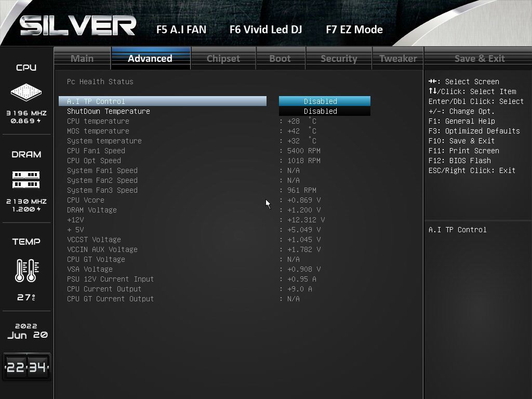
Task: Click the +12V label
Action: (x=75, y=220)
